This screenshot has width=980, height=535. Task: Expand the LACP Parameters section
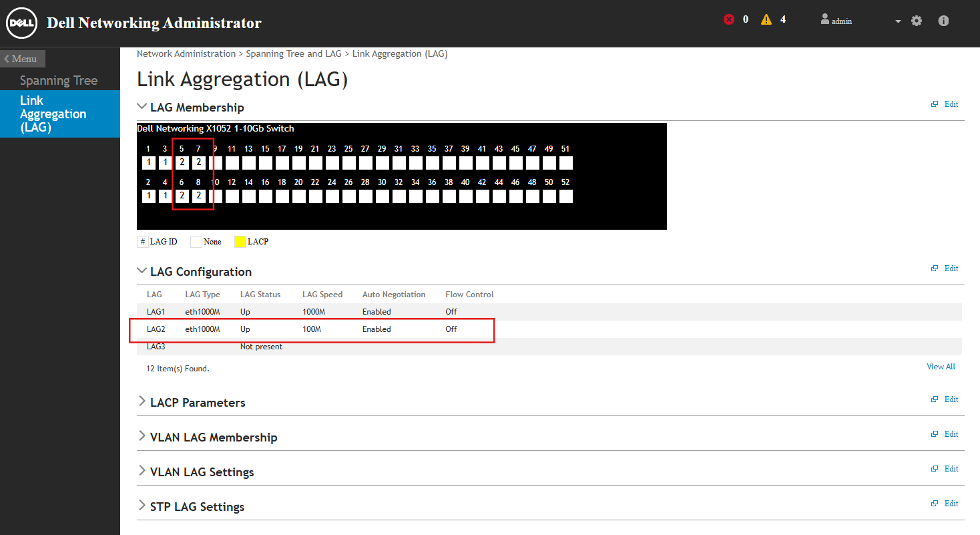pos(142,401)
